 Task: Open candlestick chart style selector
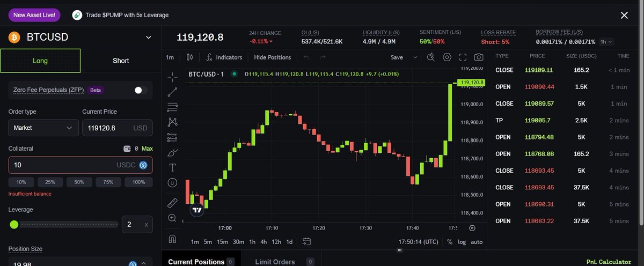[189, 57]
